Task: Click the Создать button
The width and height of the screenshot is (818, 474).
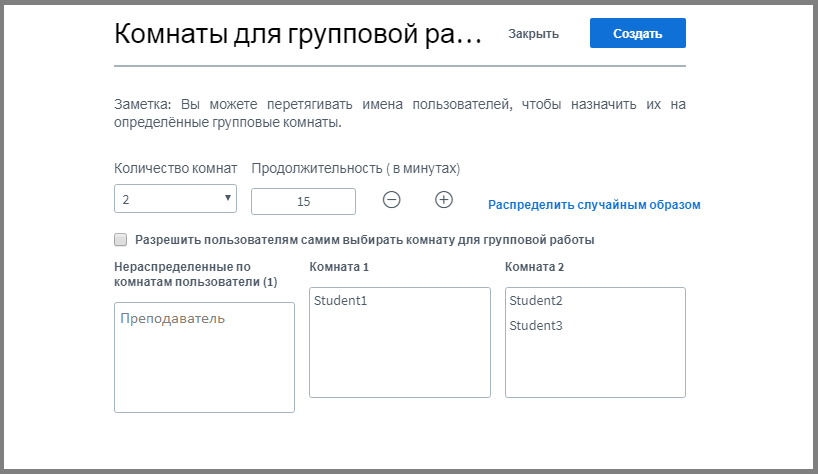Action: coord(637,33)
